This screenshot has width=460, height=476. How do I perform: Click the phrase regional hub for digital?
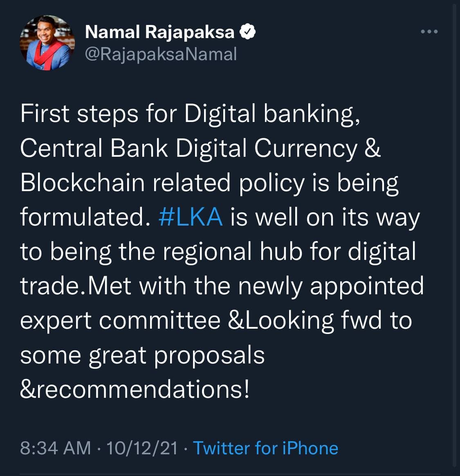[289, 252]
